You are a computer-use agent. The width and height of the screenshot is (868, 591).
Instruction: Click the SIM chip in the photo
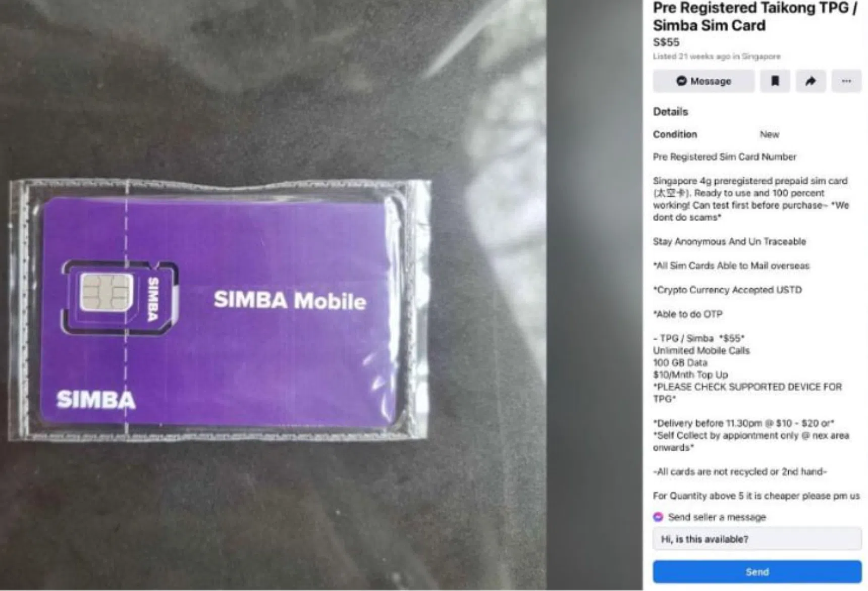107,292
